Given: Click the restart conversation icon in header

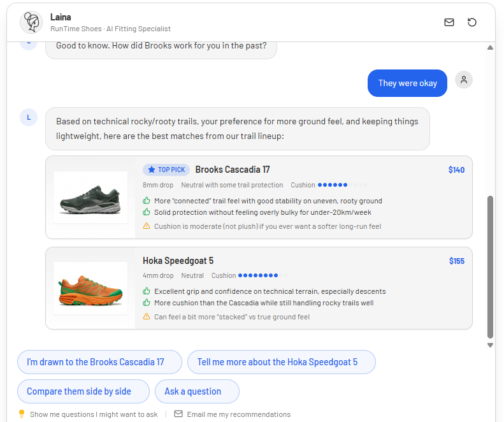Looking at the screenshot, I should (472, 22).
